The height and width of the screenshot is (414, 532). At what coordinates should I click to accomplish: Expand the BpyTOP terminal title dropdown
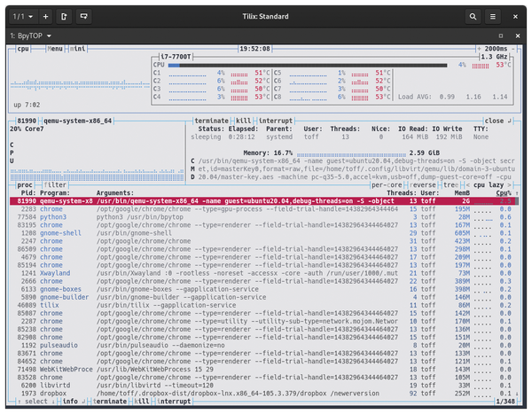[30, 36]
